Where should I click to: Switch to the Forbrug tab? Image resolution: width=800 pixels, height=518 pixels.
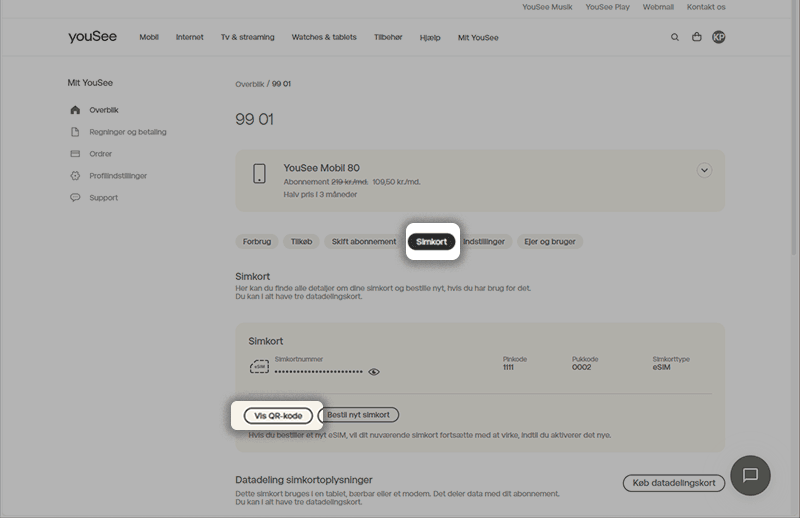[x=257, y=242]
